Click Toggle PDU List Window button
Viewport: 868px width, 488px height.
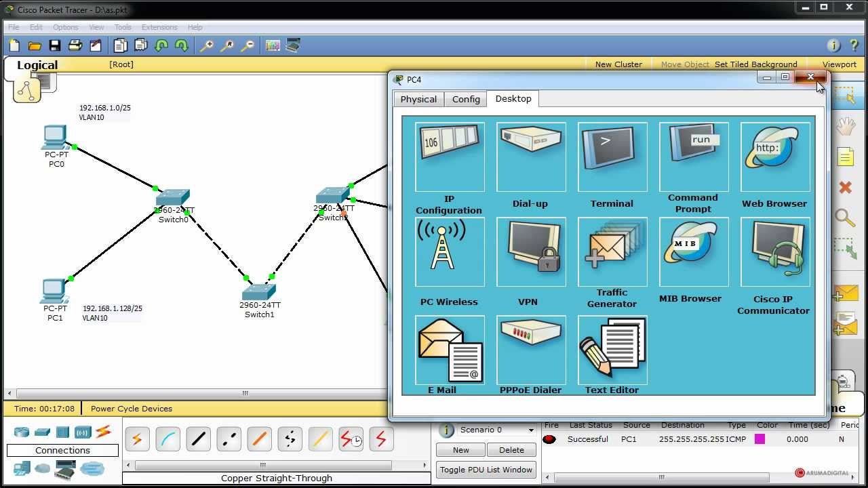[x=486, y=470]
